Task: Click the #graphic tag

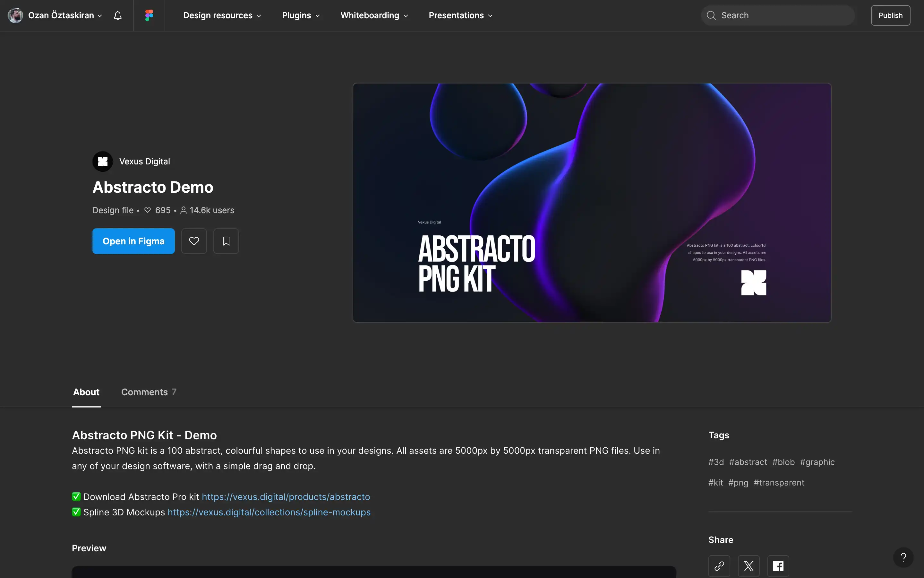Action: tap(817, 462)
